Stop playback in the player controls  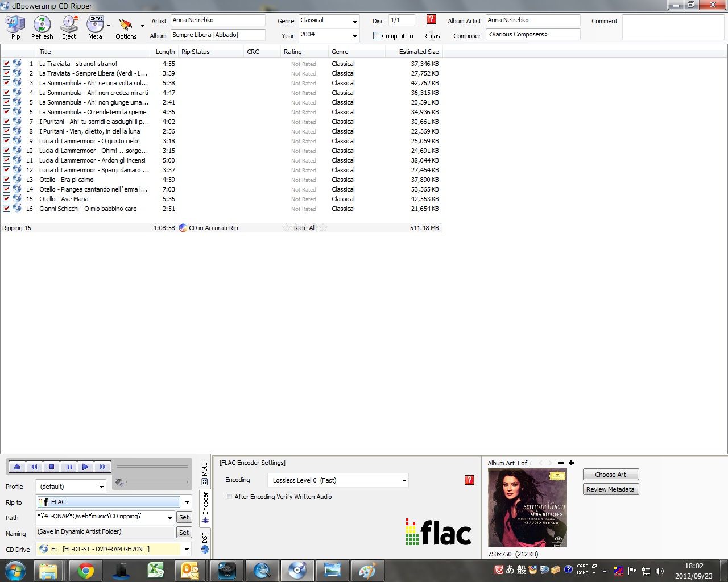(x=51, y=467)
